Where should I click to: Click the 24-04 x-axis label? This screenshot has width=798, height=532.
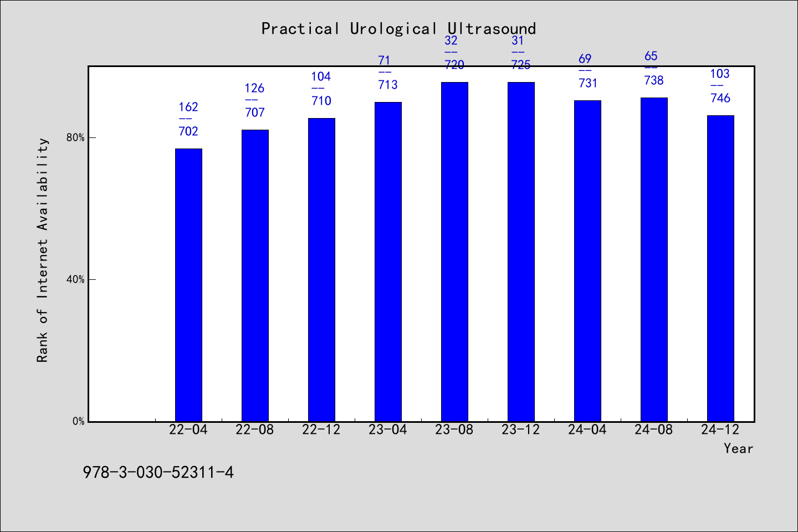tap(587, 429)
